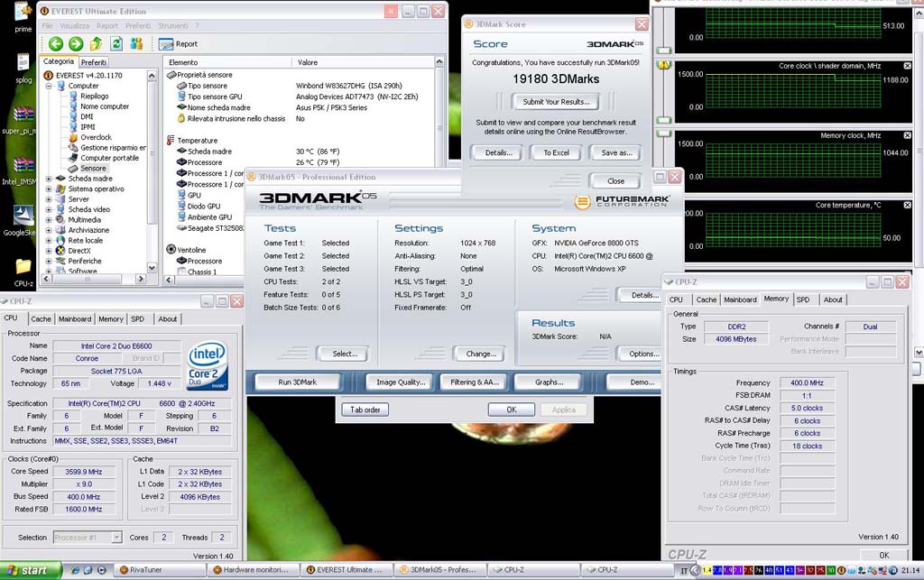
Task: Select the 'Intel_IMSM' archive desktop icon
Action: point(20,170)
